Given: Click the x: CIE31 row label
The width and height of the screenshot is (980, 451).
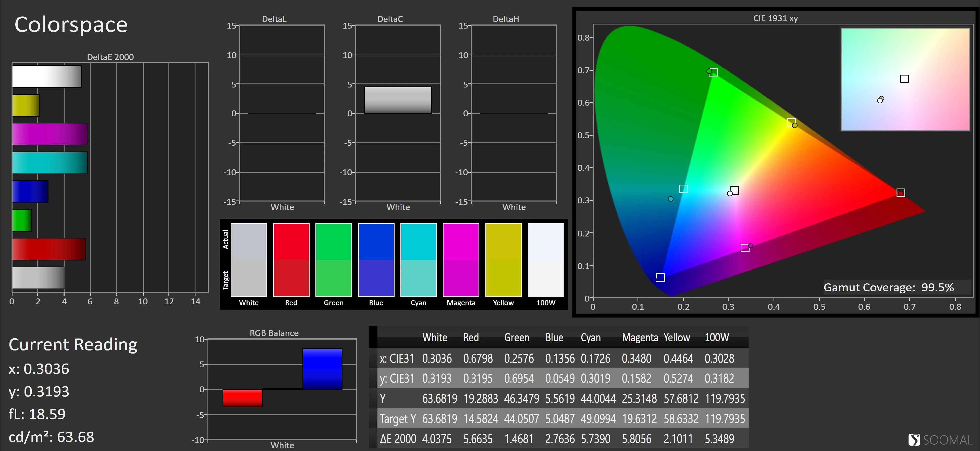Looking at the screenshot, I should point(397,358).
